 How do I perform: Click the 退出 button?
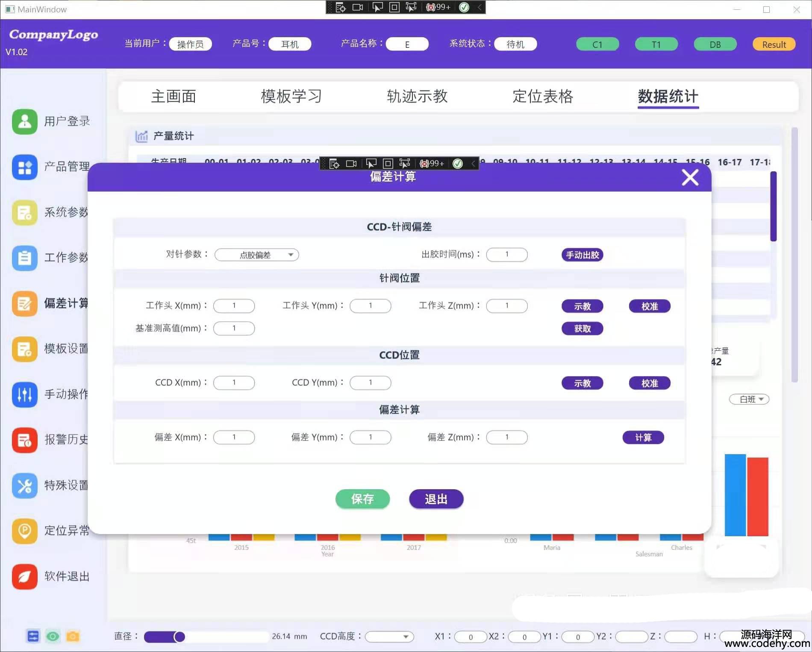coord(436,499)
